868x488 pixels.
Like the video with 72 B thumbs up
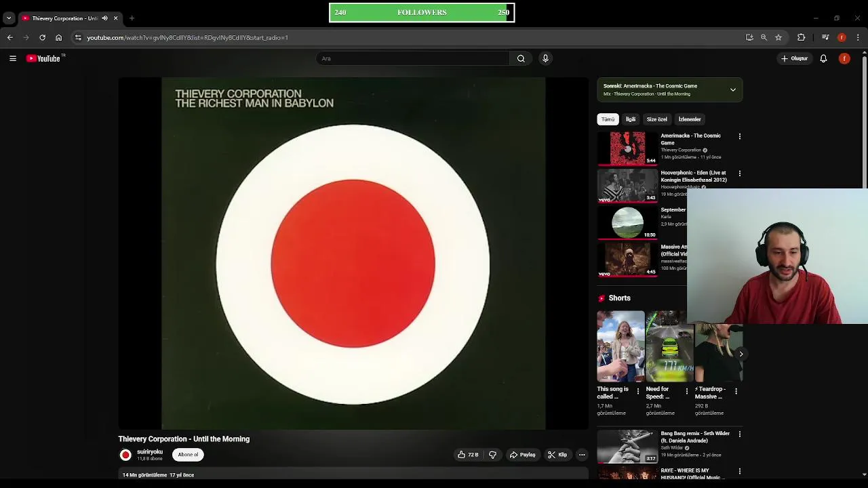pyautogui.click(x=468, y=455)
